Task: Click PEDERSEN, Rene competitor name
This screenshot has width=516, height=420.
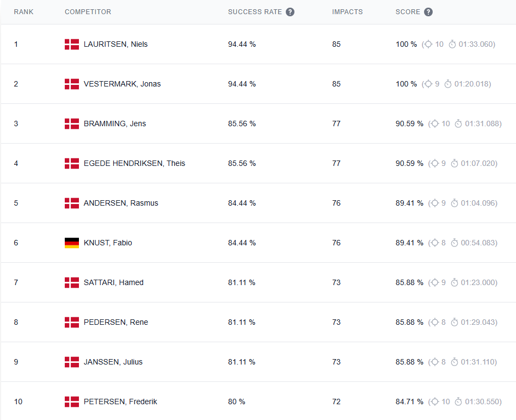Action: (116, 323)
